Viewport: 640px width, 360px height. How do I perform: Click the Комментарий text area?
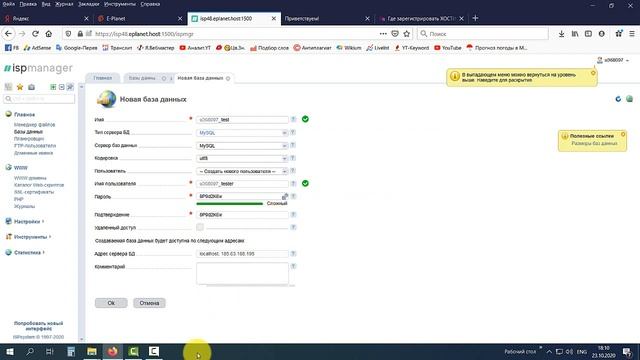[x=242, y=273]
